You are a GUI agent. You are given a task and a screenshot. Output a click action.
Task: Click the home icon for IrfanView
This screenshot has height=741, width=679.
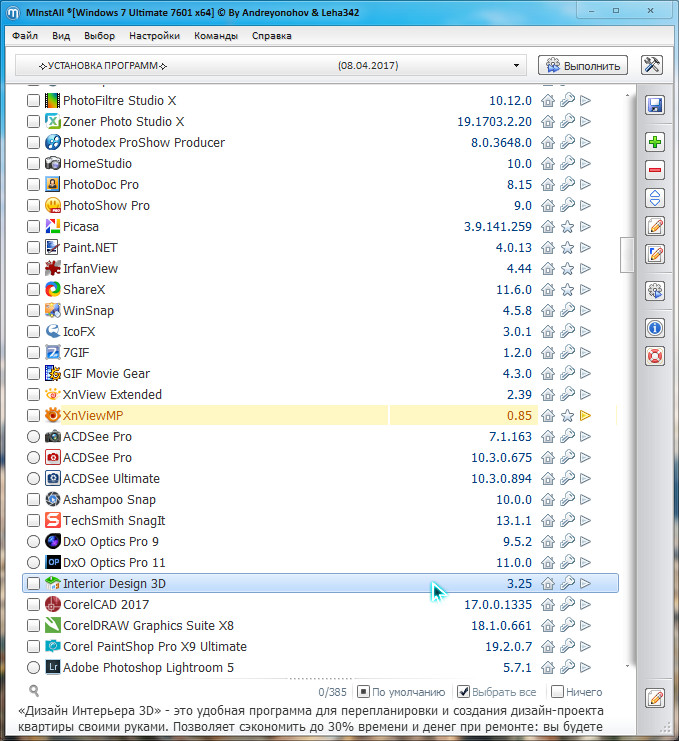pyautogui.click(x=548, y=268)
